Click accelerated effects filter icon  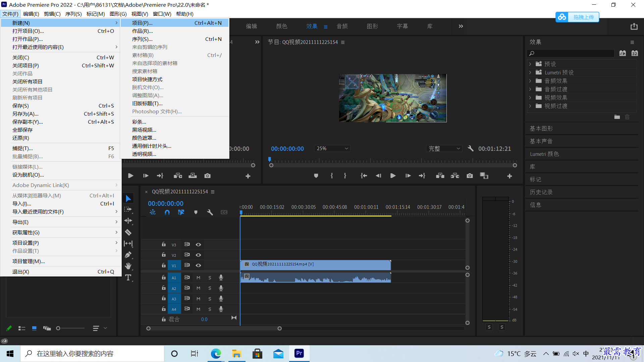coord(623,53)
